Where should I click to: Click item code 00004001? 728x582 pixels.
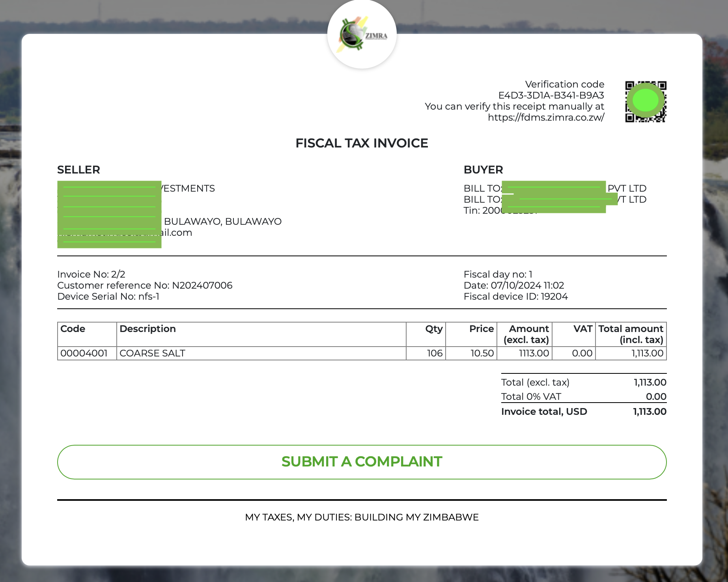(84, 353)
